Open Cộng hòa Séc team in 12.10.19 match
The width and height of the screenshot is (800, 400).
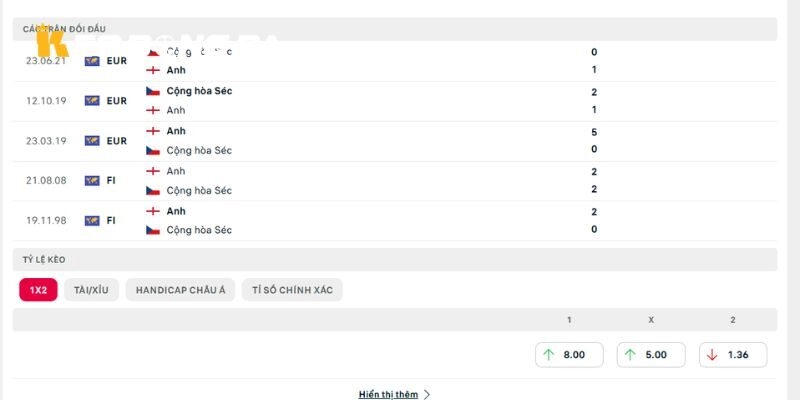tap(199, 91)
